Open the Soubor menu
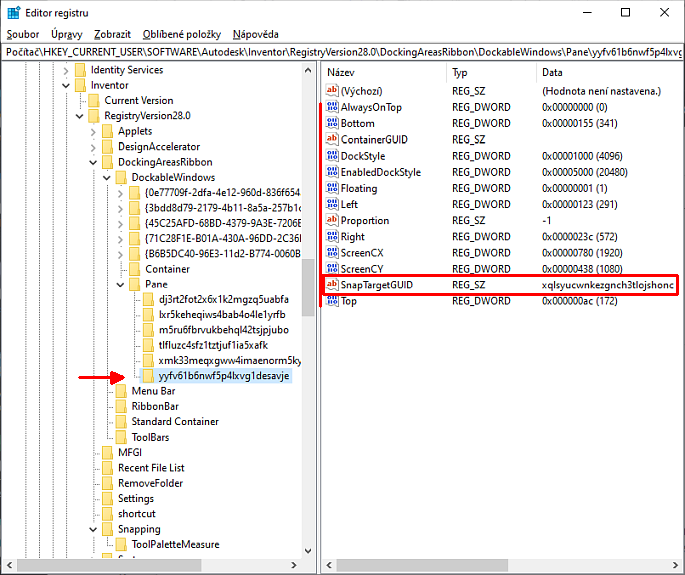 (23, 34)
